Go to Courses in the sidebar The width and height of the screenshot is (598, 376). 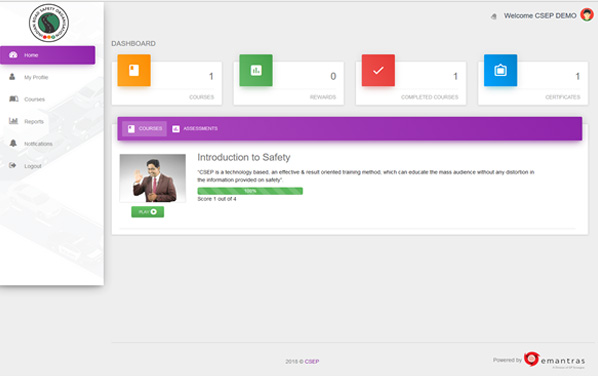[x=34, y=100]
